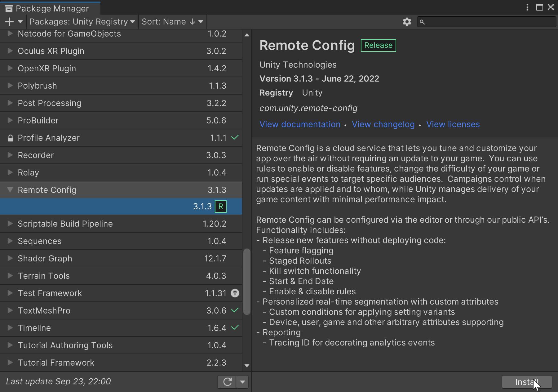Viewport: 558px width, 392px height.
Task: Expand Tutorial Framework versions
Action: [10, 362]
